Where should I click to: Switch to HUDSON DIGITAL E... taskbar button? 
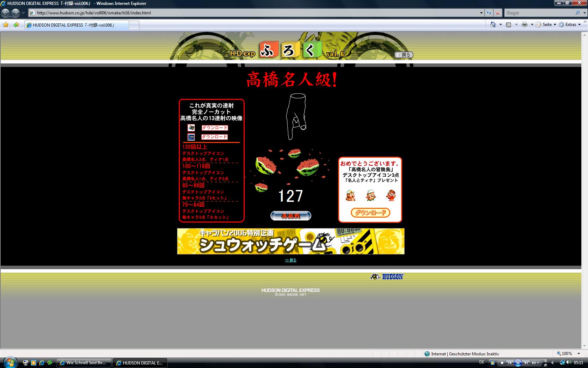click(x=140, y=363)
